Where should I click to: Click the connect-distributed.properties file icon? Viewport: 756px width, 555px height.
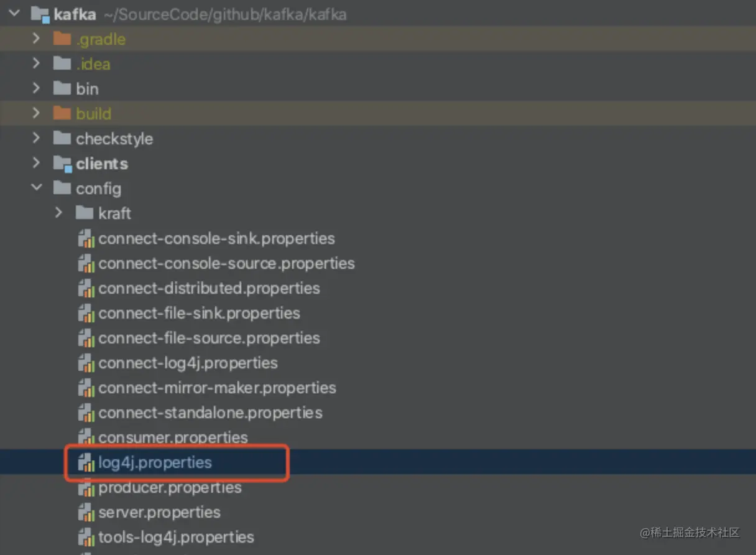(x=86, y=288)
